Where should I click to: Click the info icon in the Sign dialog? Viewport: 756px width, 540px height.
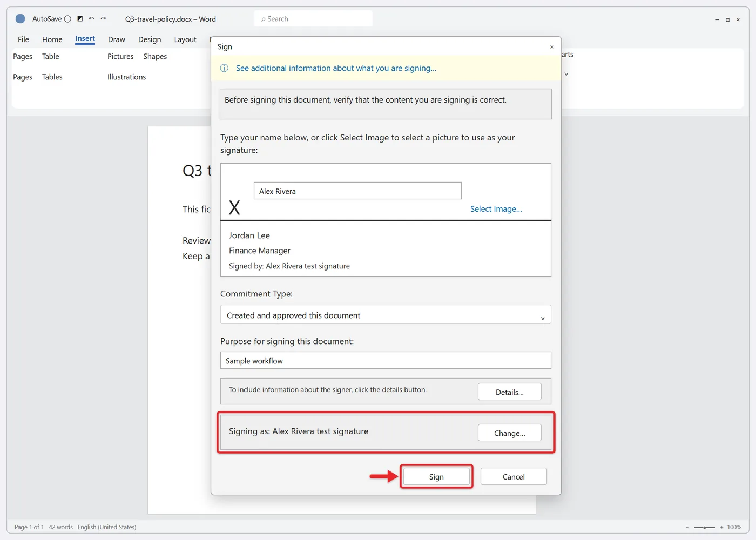tap(224, 68)
